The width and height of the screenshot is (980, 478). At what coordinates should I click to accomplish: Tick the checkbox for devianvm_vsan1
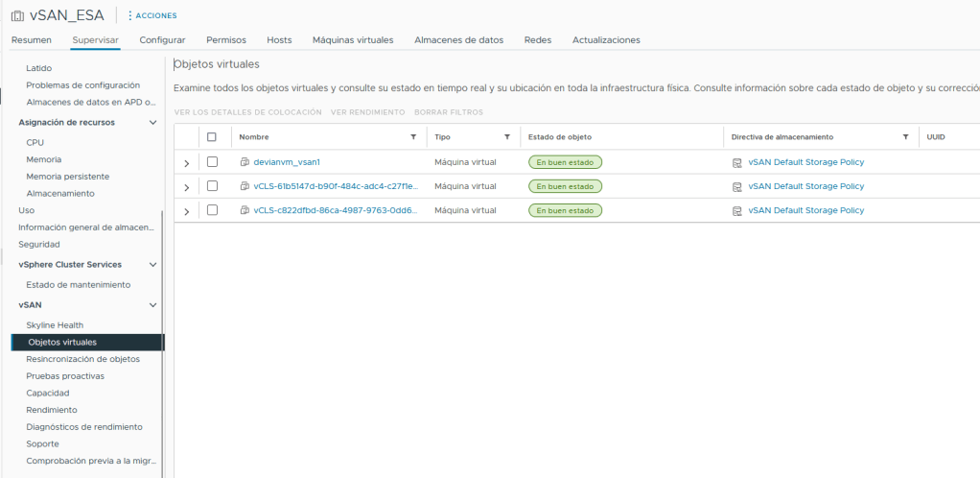pyautogui.click(x=212, y=161)
